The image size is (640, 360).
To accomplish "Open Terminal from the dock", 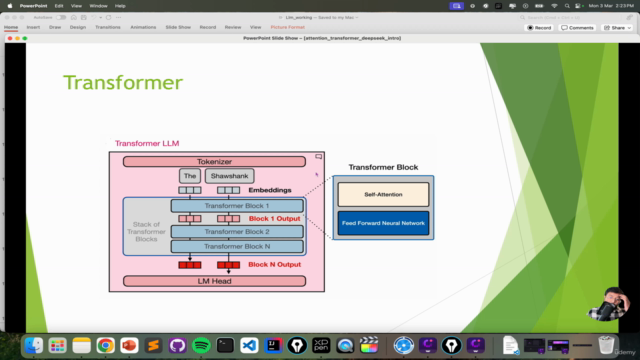I will click(x=225, y=346).
